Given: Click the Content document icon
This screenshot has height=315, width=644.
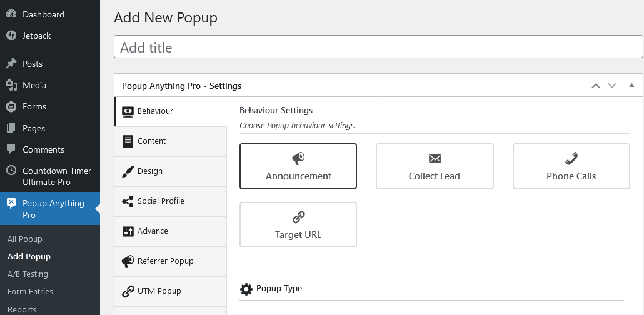Looking at the screenshot, I should [x=128, y=141].
